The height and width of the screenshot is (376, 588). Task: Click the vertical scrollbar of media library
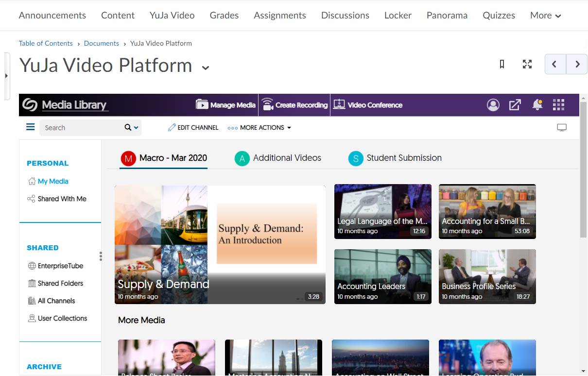coord(584,170)
